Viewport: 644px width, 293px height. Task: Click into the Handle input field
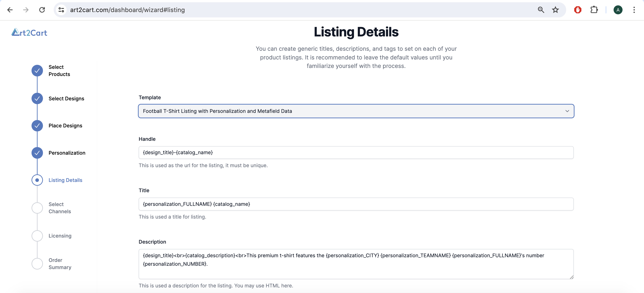356,153
